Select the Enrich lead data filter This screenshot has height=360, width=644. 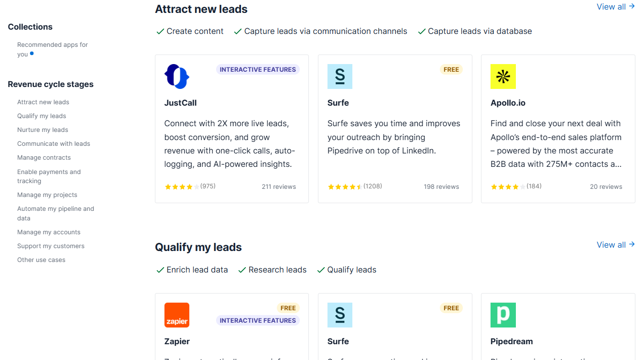(192, 270)
